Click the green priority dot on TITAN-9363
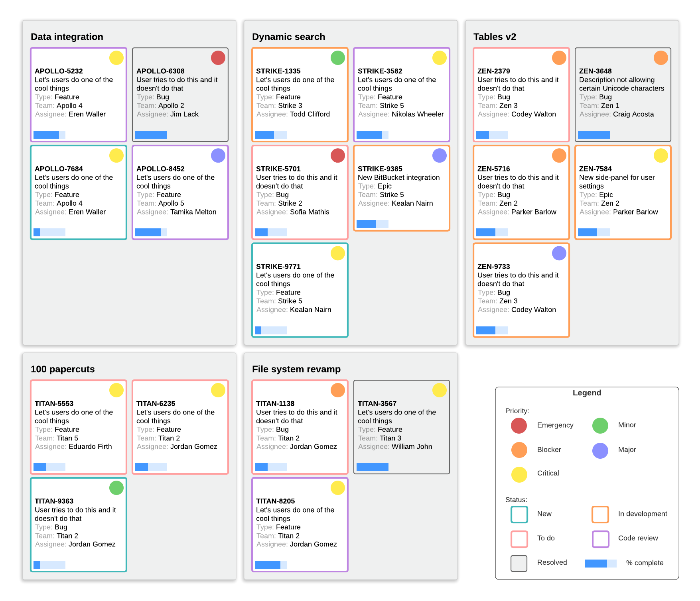This screenshot has width=700, height=601. (x=116, y=488)
